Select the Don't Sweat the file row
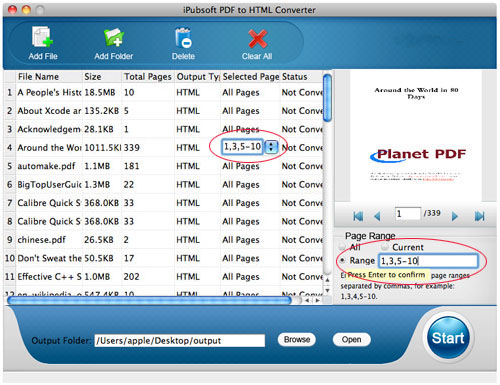500x385 pixels. [163, 258]
